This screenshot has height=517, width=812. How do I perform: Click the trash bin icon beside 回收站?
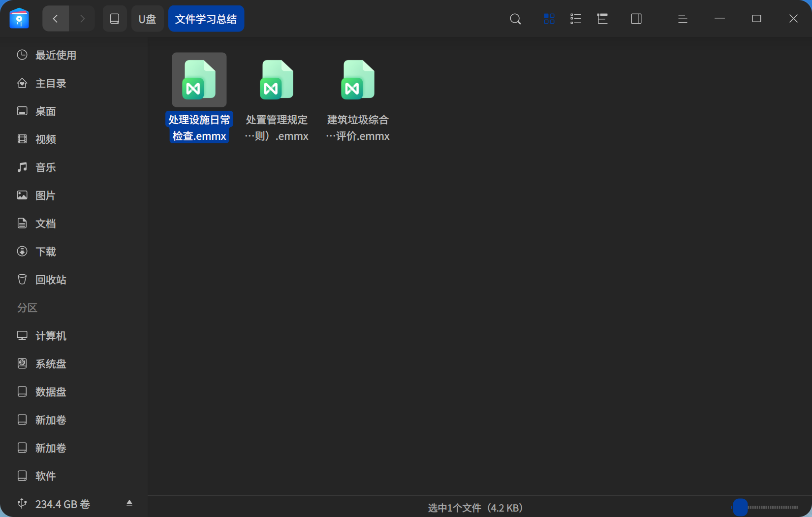pyautogui.click(x=22, y=279)
